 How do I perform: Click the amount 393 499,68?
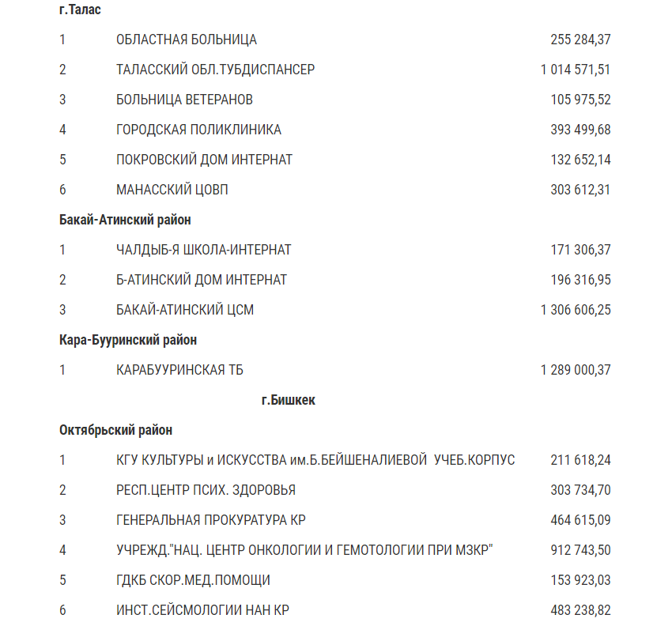point(580,130)
